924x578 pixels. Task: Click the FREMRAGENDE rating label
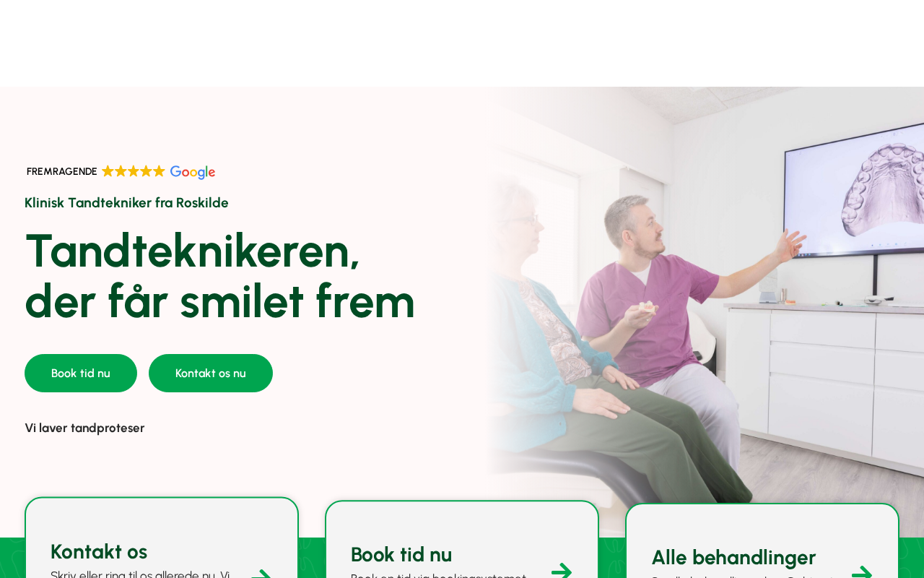click(x=62, y=171)
